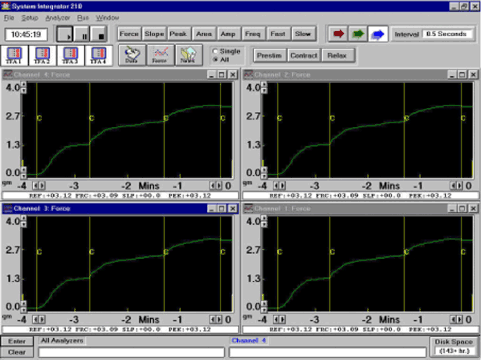Decrease Channel 3 lower scale stepper
This screenshot has width=481, height=360.
pyautogui.click(x=24, y=308)
